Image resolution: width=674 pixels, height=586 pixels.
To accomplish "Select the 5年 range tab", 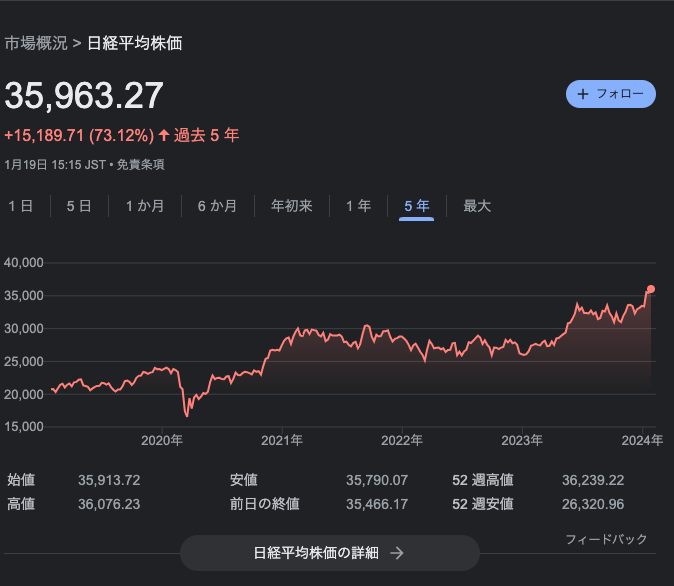I will click(x=417, y=206).
